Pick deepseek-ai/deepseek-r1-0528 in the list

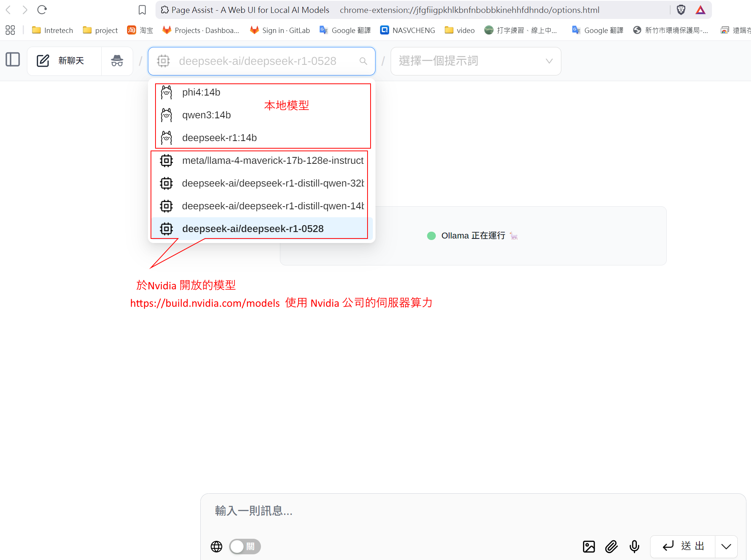(x=253, y=229)
